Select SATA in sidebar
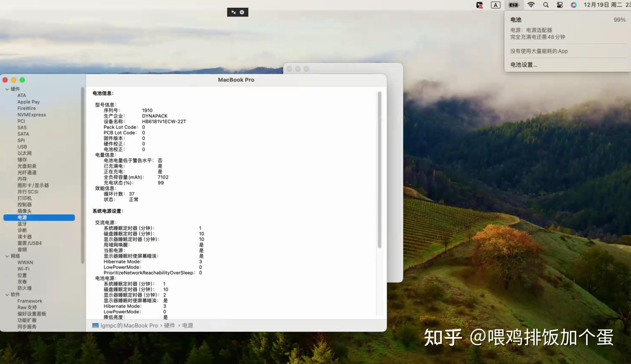The height and width of the screenshot is (364, 631). coord(23,134)
